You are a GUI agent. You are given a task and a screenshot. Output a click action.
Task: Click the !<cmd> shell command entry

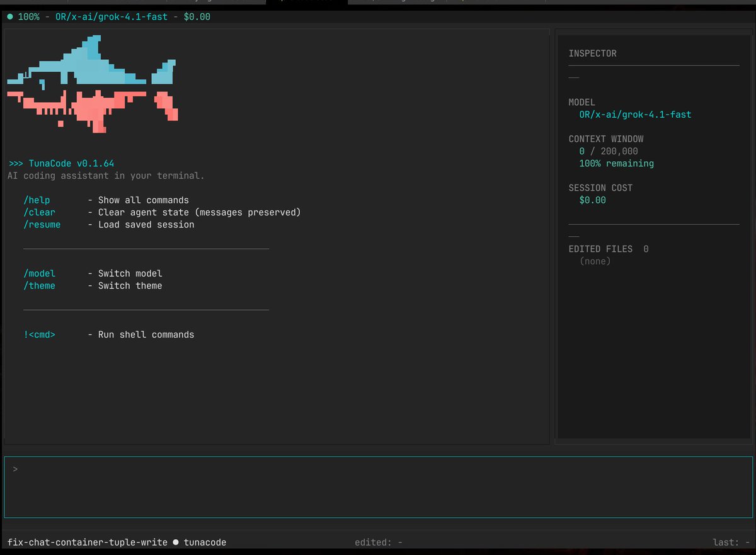(x=39, y=335)
